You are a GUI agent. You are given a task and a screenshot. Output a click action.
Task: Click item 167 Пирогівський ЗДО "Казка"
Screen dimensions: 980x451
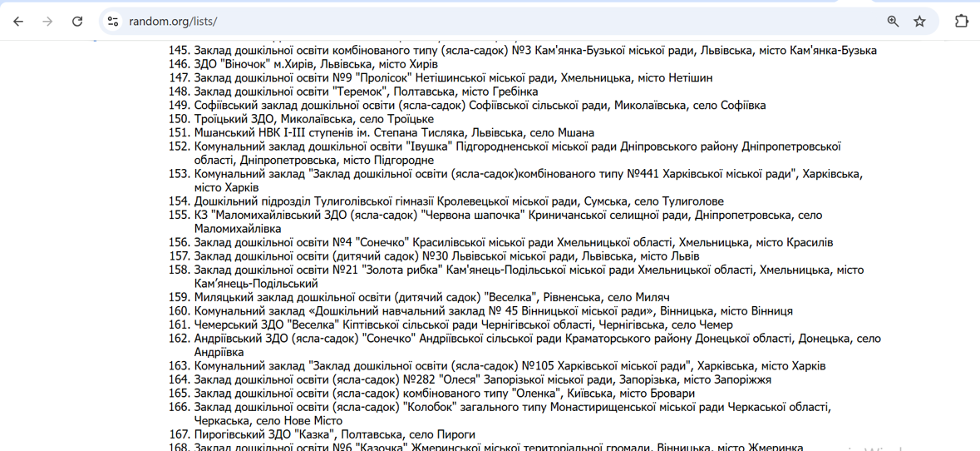click(x=334, y=434)
